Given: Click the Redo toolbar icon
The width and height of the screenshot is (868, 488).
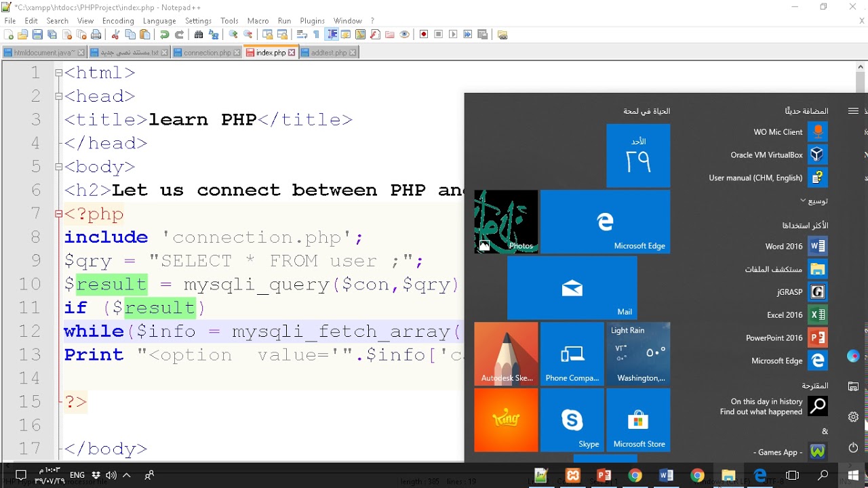Looking at the screenshot, I should [179, 35].
